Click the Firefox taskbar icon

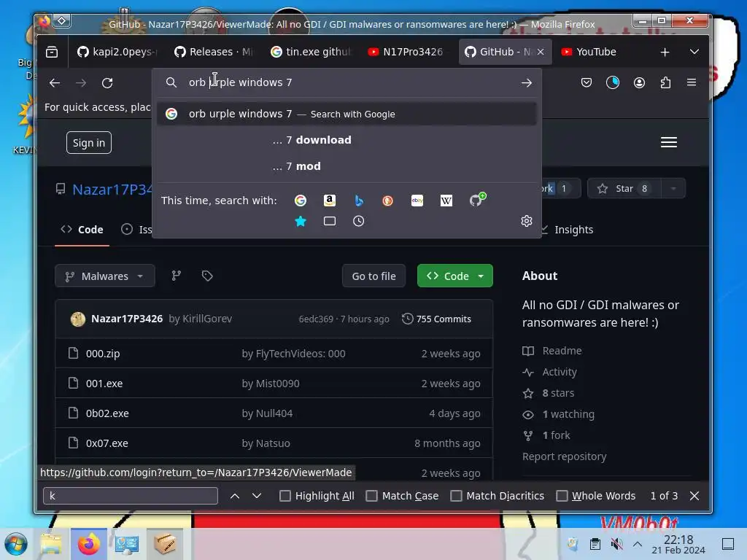(x=89, y=544)
